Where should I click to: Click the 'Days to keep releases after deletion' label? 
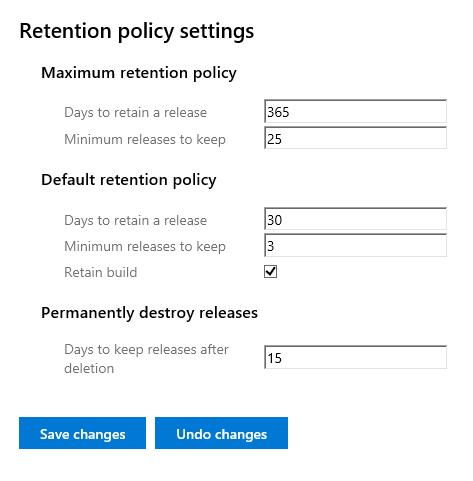tap(146, 359)
